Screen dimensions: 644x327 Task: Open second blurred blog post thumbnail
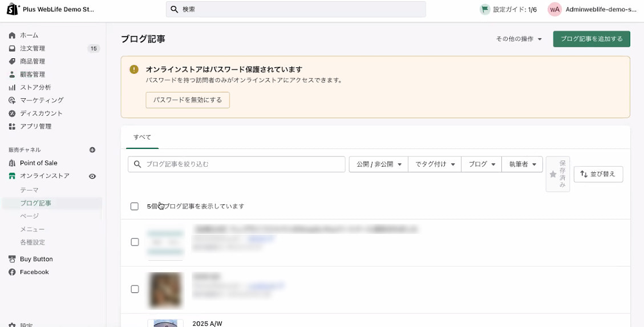click(165, 290)
